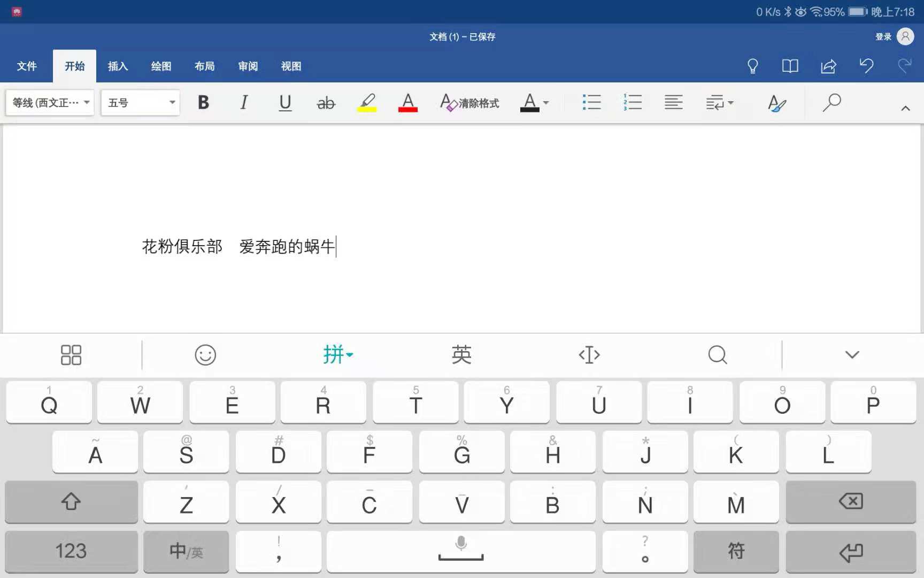Hide the keyboard with the down chevron
Viewport: 924px width, 578px height.
pyautogui.click(x=852, y=354)
